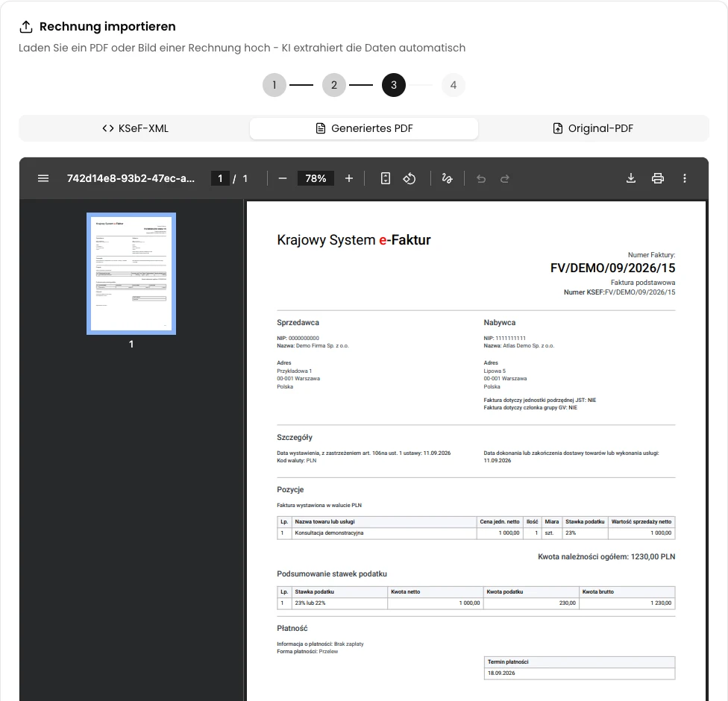
Task: Select the draw annotation tool
Action: click(x=447, y=178)
